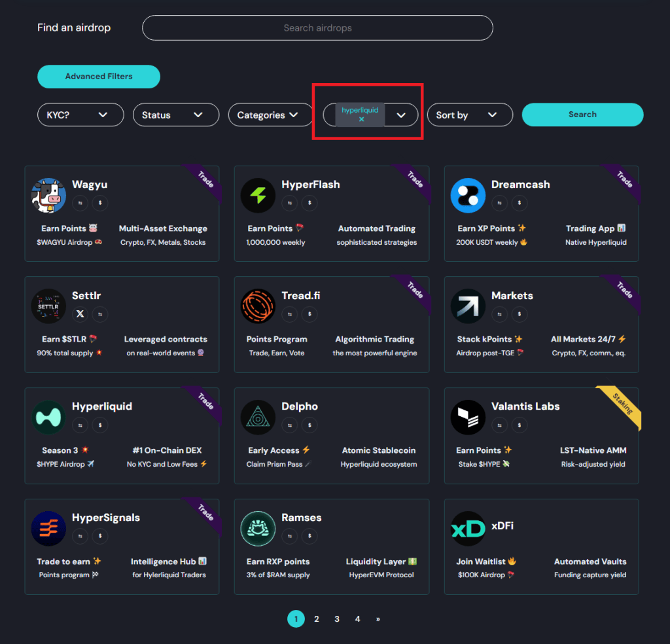Open the Wagyu airdrop title
Viewport: 670px width, 644px height.
(90, 185)
